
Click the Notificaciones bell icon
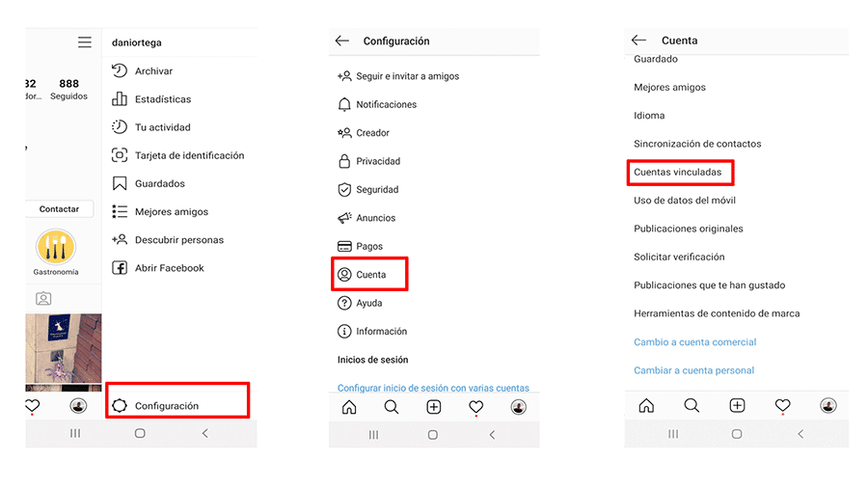tap(344, 104)
